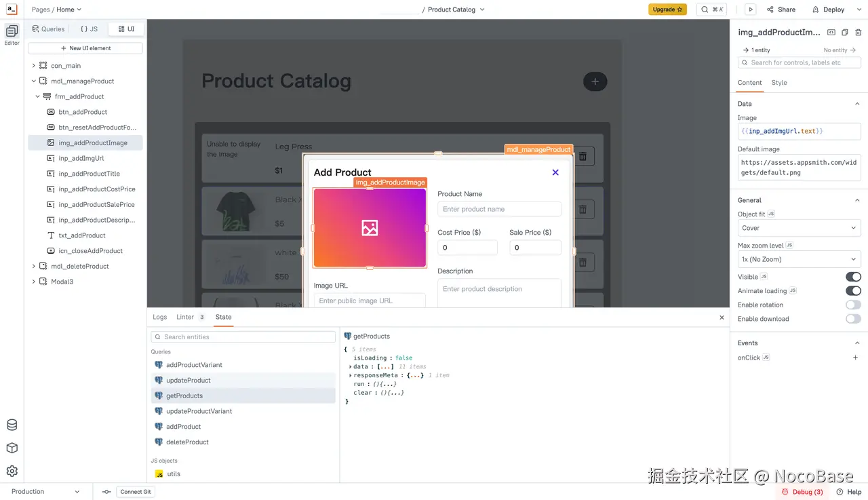Viewport: 868px width, 500px height.
Task: Copy the widget using the copy icon
Action: (x=844, y=33)
